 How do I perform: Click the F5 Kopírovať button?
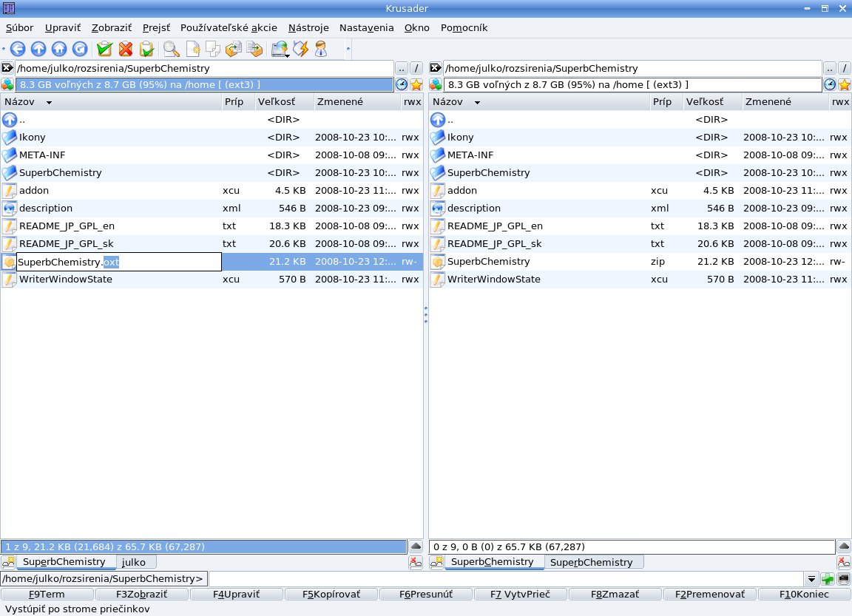click(x=331, y=595)
